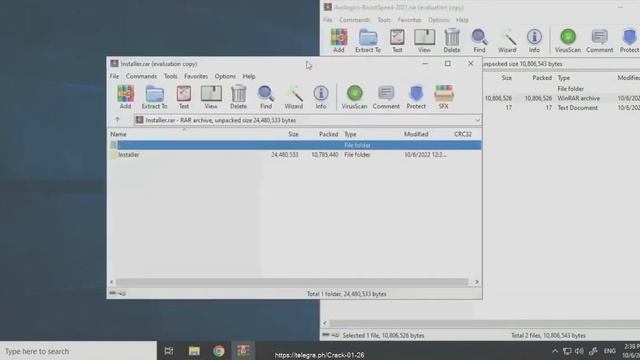
Task: Click Delete icon in background Auslogics window
Action: (452, 41)
